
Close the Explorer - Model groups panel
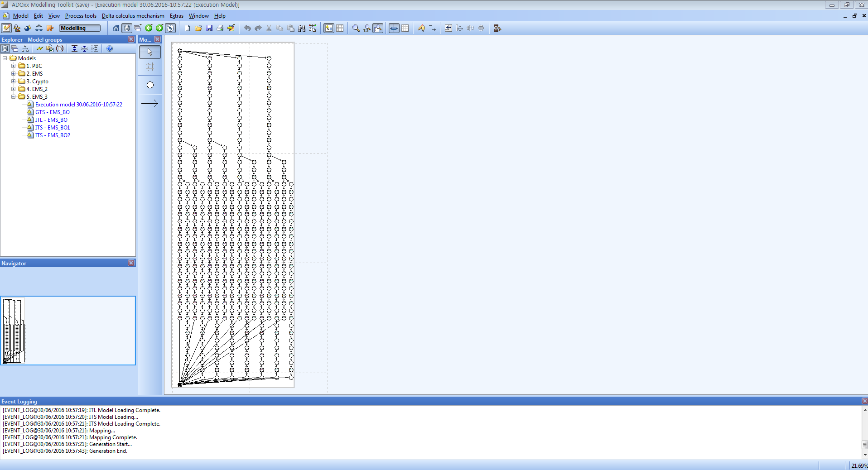pyautogui.click(x=131, y=39)
